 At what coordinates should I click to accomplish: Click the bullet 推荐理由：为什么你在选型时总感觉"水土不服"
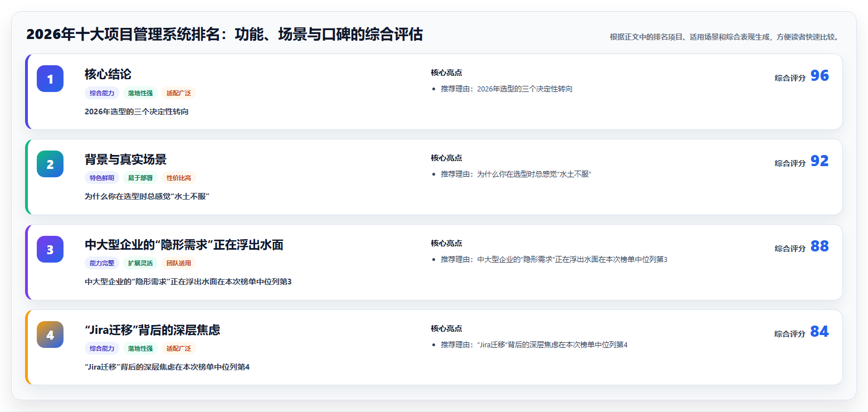pos(516,175)
